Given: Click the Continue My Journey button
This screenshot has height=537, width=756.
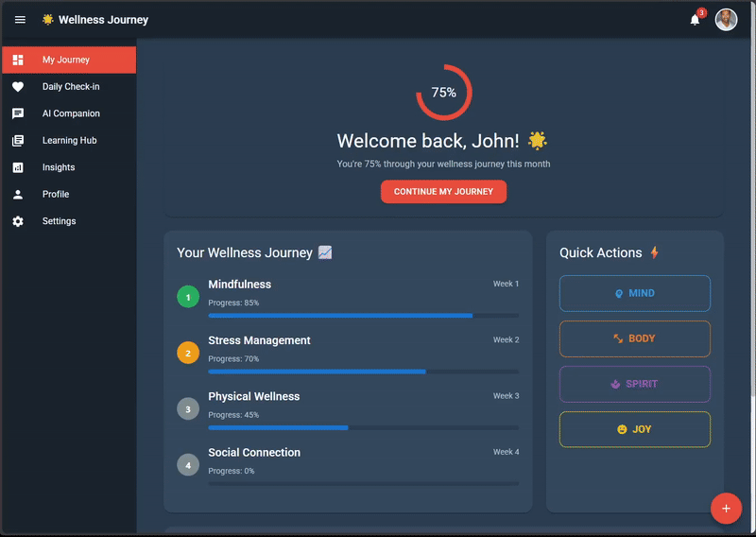Looking at the screenshot, I should click(443, 192).
